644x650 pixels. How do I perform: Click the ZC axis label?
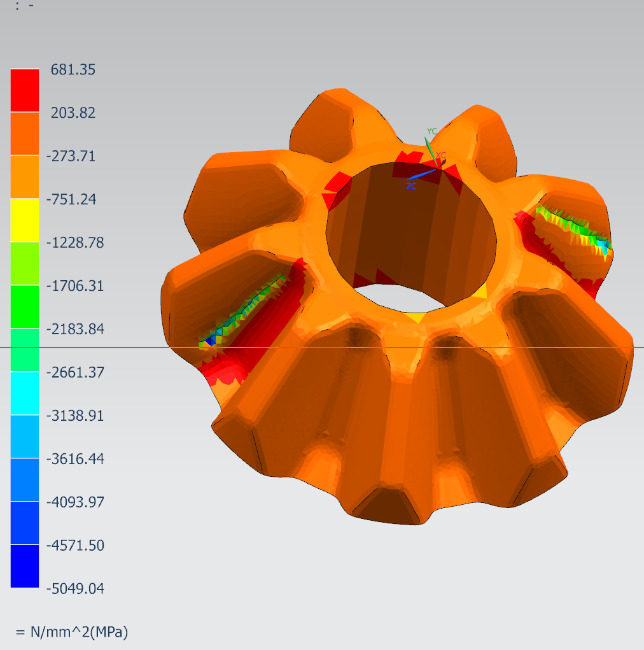coord(411,186)
